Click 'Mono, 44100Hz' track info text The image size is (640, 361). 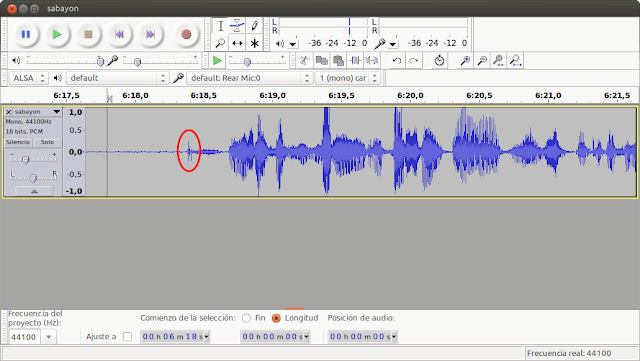(x=28, y=122)
